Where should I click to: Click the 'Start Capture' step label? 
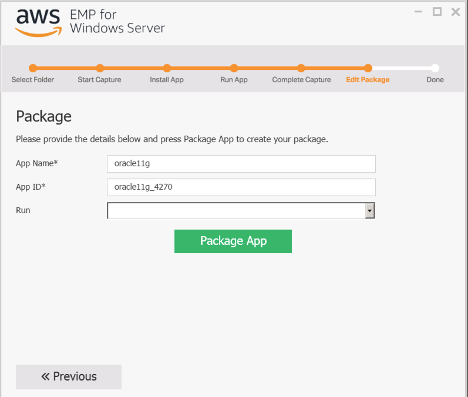point(99,80)
